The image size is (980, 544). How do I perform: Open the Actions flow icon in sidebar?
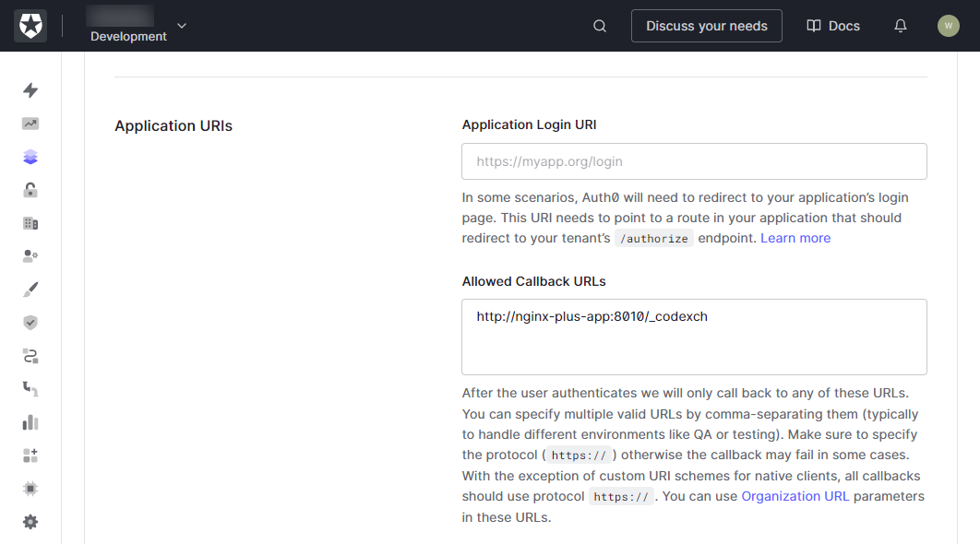30,355
